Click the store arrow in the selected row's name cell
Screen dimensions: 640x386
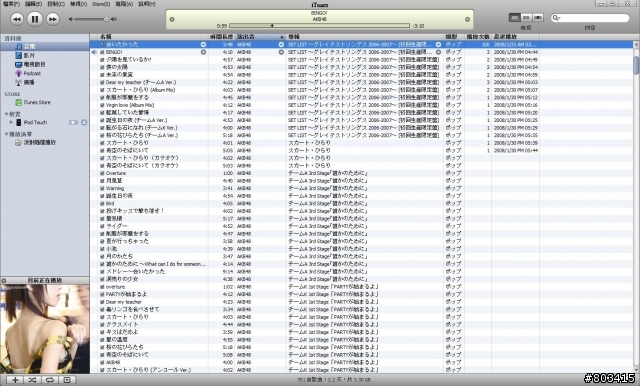[x=203, y=44]
